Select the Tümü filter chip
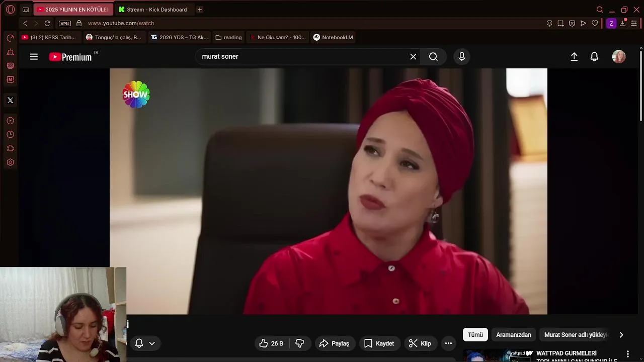The height and width of the screenshot is (362, 644). pos(475,335)
